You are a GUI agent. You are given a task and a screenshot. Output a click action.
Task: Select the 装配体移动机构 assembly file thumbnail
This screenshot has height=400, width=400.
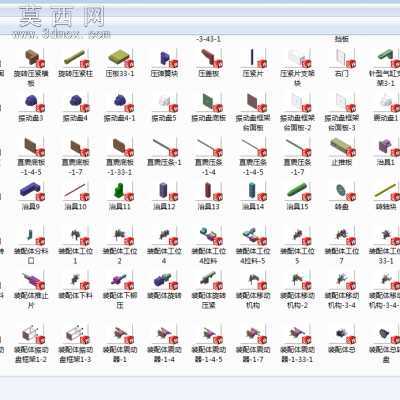coord(253,280)
